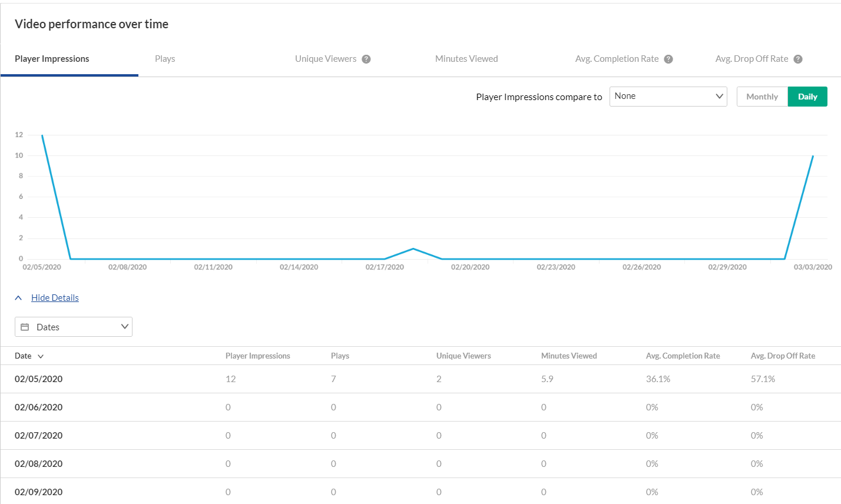
Task: Click the sort arrow next to Date header
Action: pyautogui.click(x=41, y=356)
